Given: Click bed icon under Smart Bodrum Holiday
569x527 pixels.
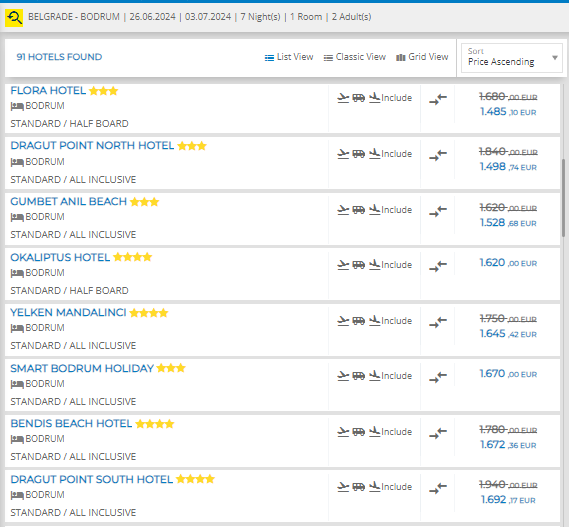Looking at the screenshot, I should click(17, 384).
